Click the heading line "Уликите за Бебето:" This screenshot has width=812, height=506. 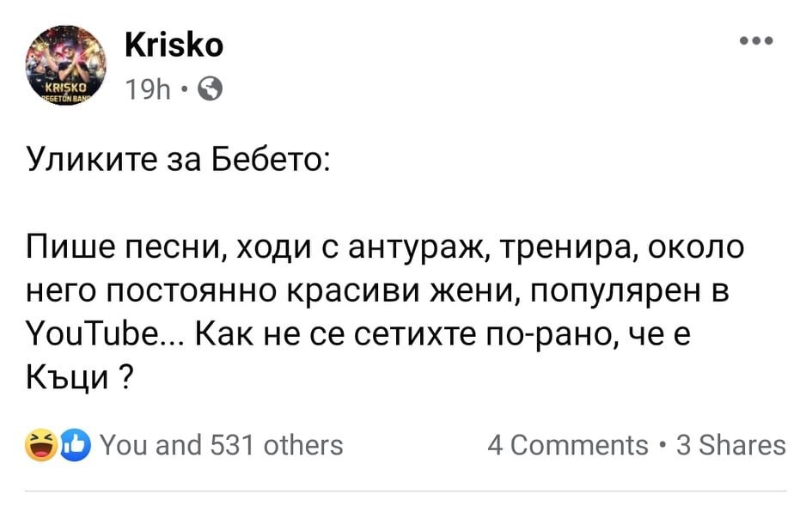click(x=175, y=161)
